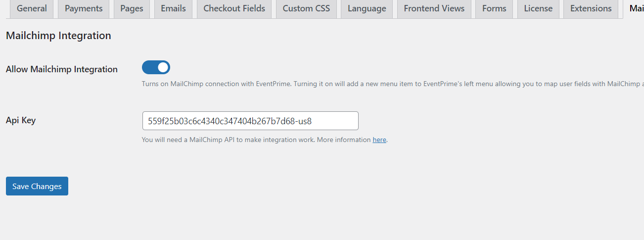
Task: Select the Emails tab
Action: click(x=173, y=9)
